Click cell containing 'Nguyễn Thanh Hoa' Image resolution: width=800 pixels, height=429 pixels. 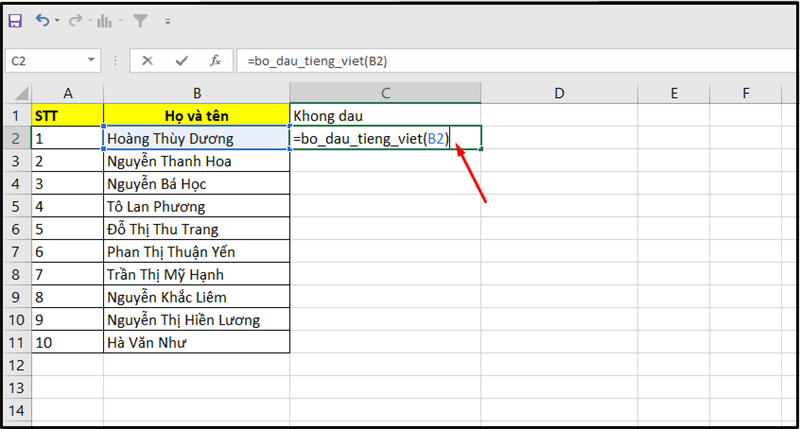click(196, 161)
